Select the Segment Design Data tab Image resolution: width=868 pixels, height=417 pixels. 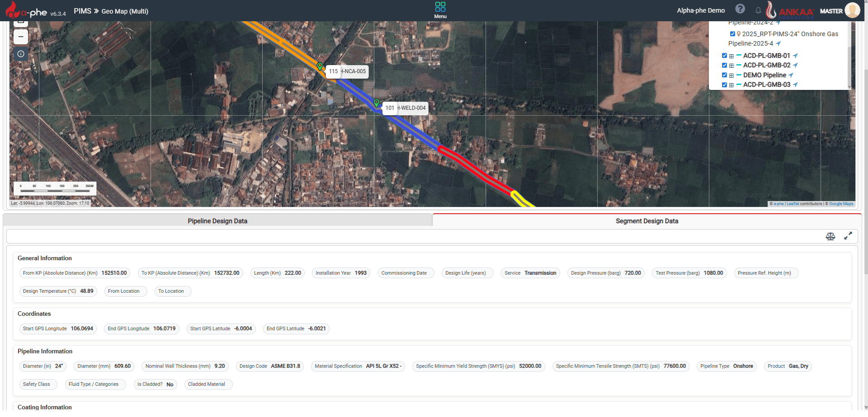pos(646,221)
